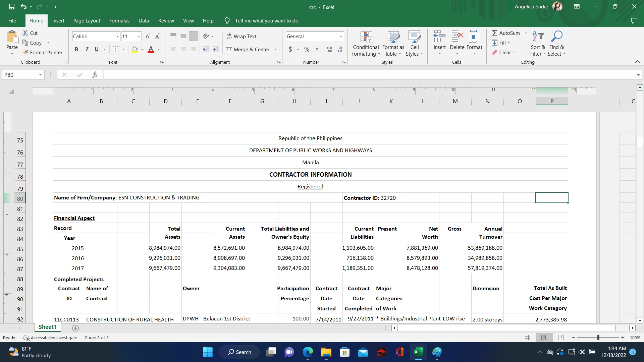Expand the Name Box dropdown arrow
Viewport: 644px width, 362px height.
[40, 75]
